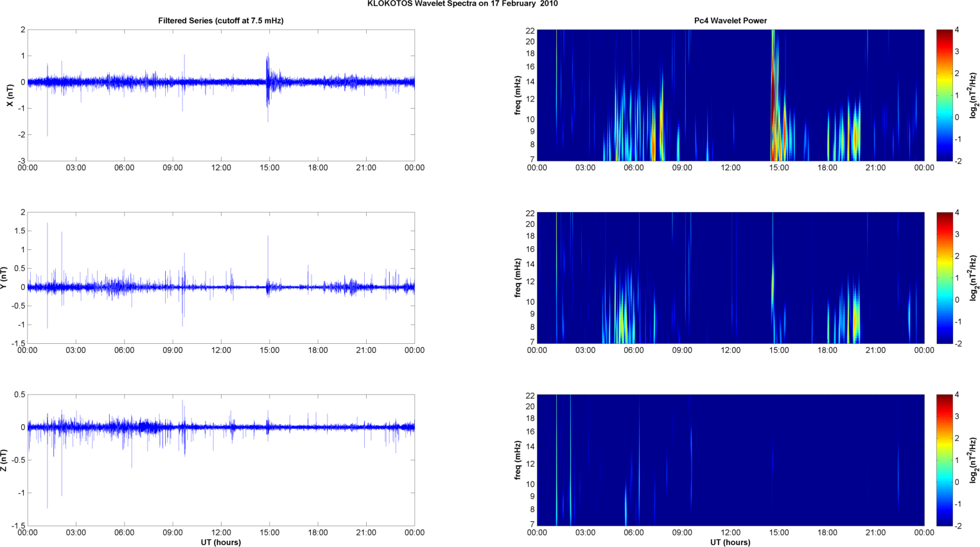Select the '14' frequency tick of the top spectrogram

click(x=530, y=82)
